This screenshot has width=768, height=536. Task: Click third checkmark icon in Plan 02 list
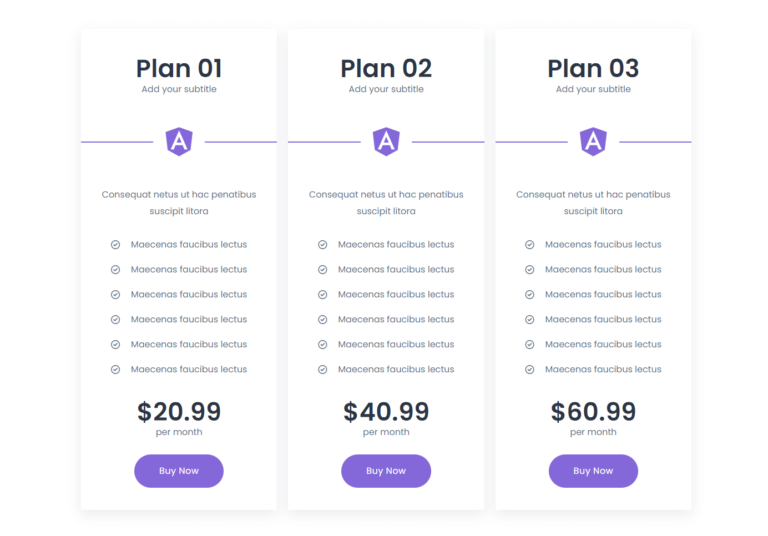tap(322, 294)
